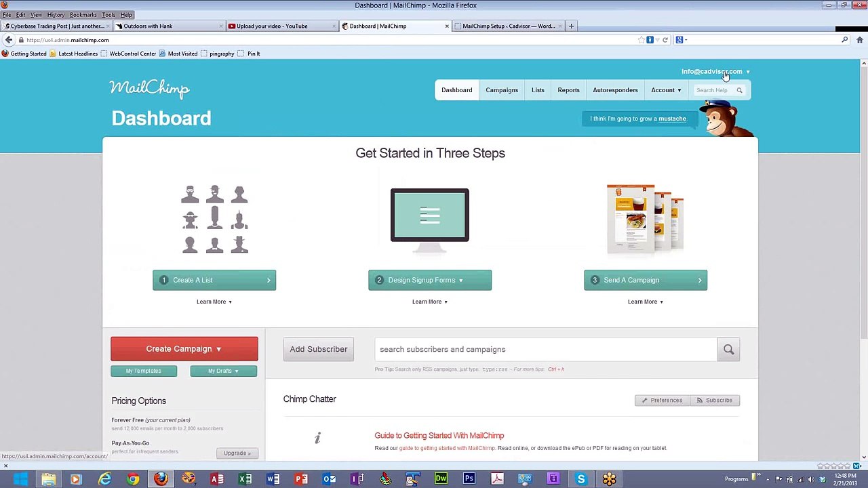Open the Windows Start button
The height and width of the screenshot is (488, 868).
click(x=20, y=479)
